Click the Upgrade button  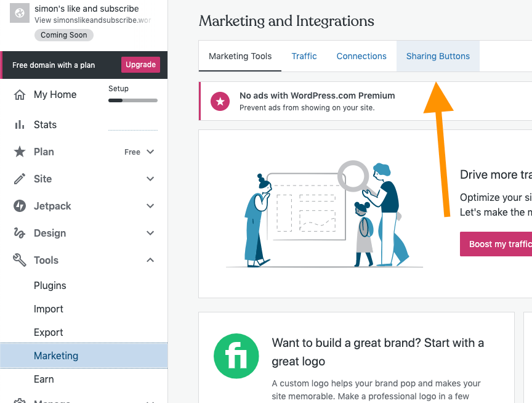[142, 65]
